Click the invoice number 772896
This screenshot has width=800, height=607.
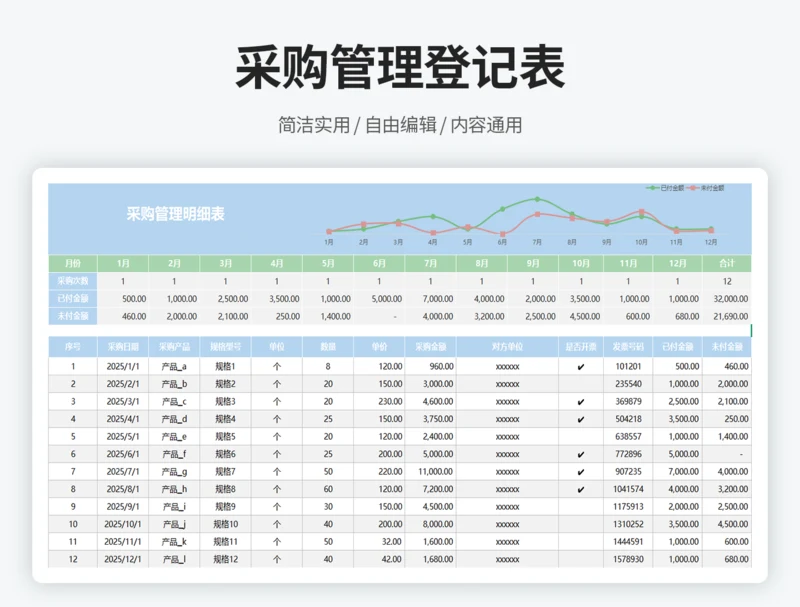[x=628, y=454]
